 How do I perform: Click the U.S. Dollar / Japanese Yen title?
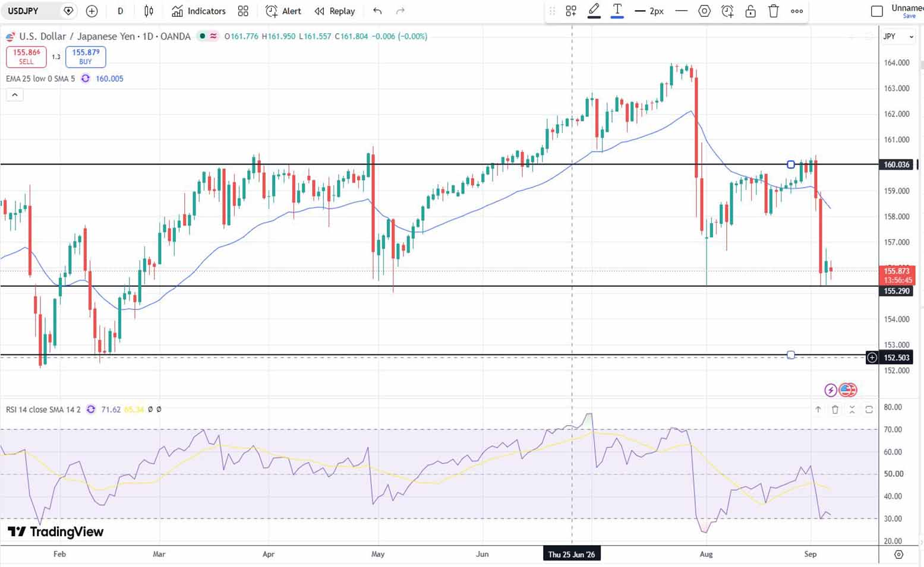click(77, 36)
